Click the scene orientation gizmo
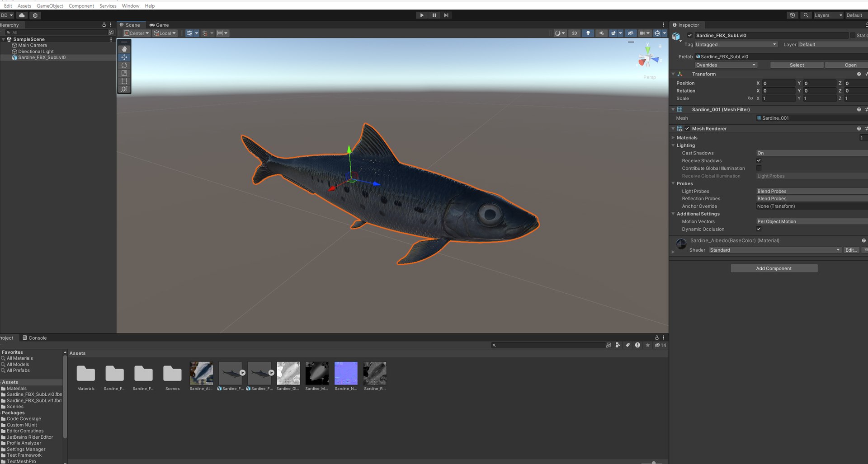 tap(649, 58)
